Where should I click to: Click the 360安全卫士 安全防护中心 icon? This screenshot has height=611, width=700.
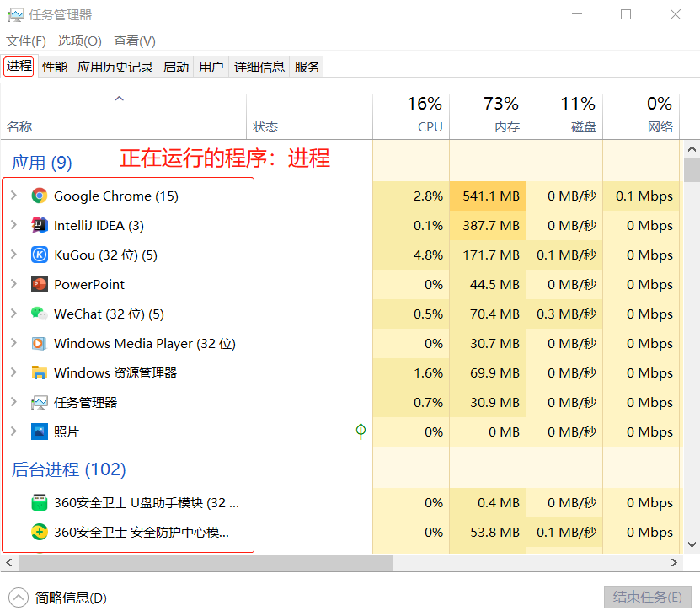pyautogui.click(x=40, y=532)
